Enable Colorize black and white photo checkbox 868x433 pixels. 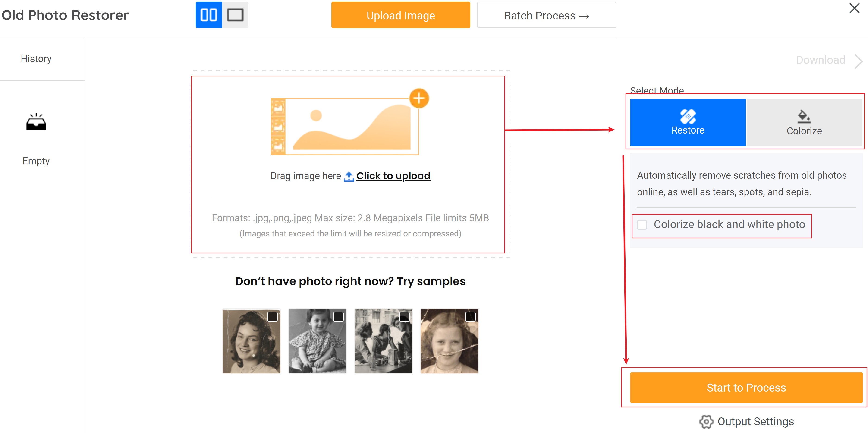[642, 225]
